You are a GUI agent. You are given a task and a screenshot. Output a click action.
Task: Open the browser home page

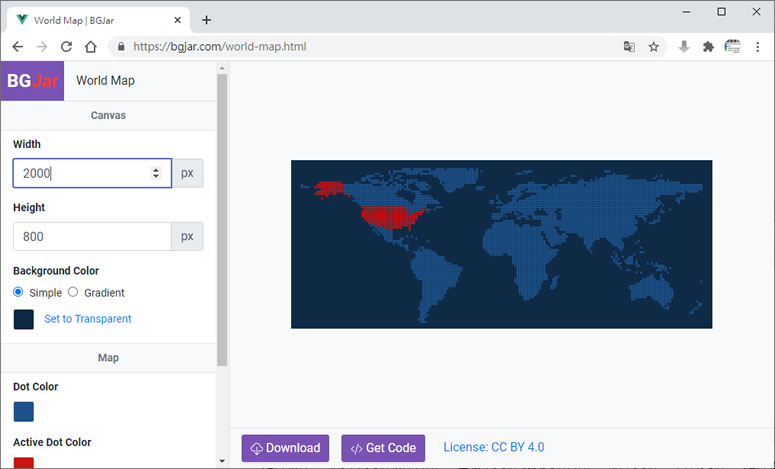pyautogui.click(x=90, y=47)
